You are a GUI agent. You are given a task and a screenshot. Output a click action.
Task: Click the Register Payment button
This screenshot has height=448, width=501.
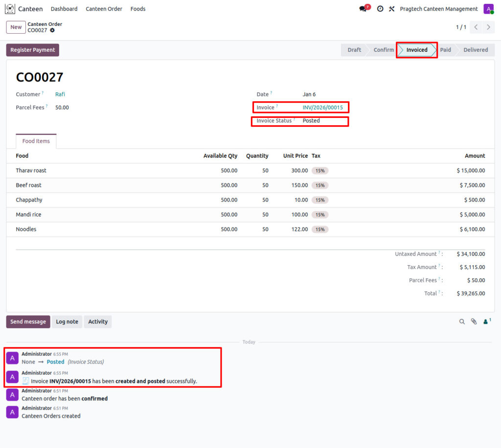[x=33, y=50]
